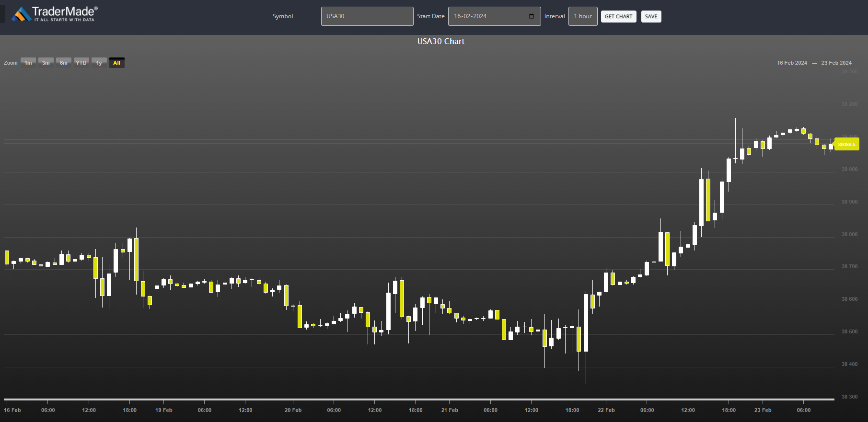This screenshot has height=422, width=868.
Task: Select the 1m zoom range
Action: (28, 63)
